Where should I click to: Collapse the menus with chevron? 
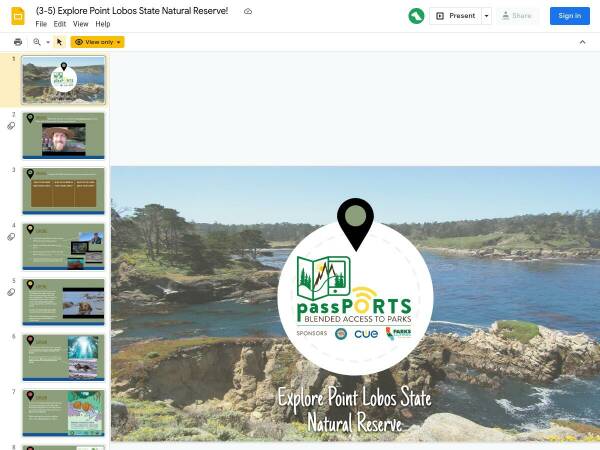[x=582, y=42]
